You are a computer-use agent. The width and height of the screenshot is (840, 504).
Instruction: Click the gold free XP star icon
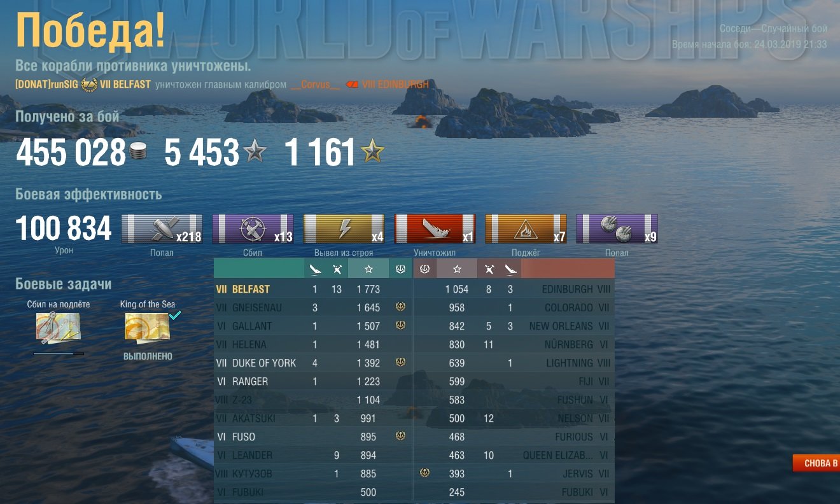[372, 153]
